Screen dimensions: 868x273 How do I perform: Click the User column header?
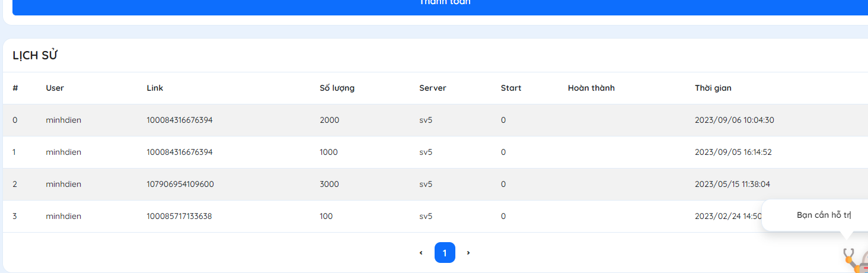pyautogui.click(x=55, y=88)
